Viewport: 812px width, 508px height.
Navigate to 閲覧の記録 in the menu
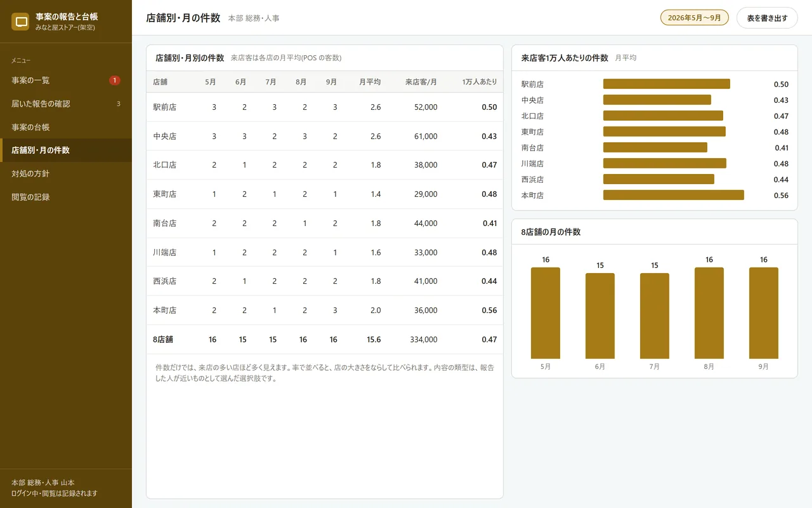coord(66,197)
